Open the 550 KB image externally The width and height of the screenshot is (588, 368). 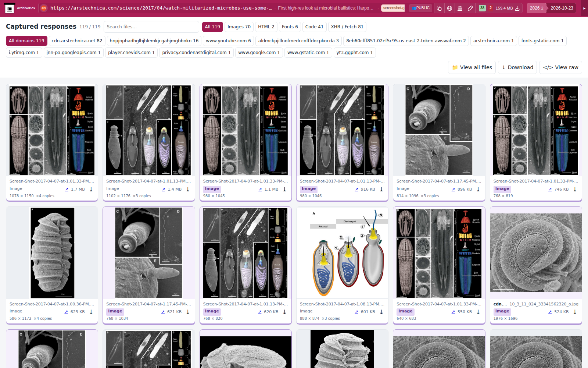pyautogui.click(x=453, y=312)
